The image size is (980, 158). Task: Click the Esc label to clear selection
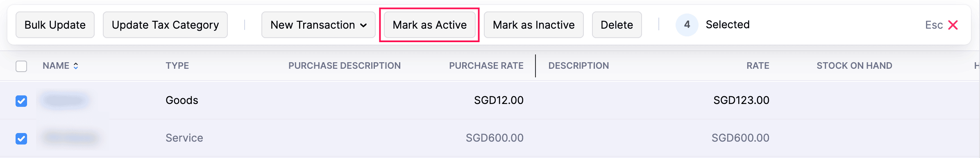pyautogui.click(x=934, y=25)
